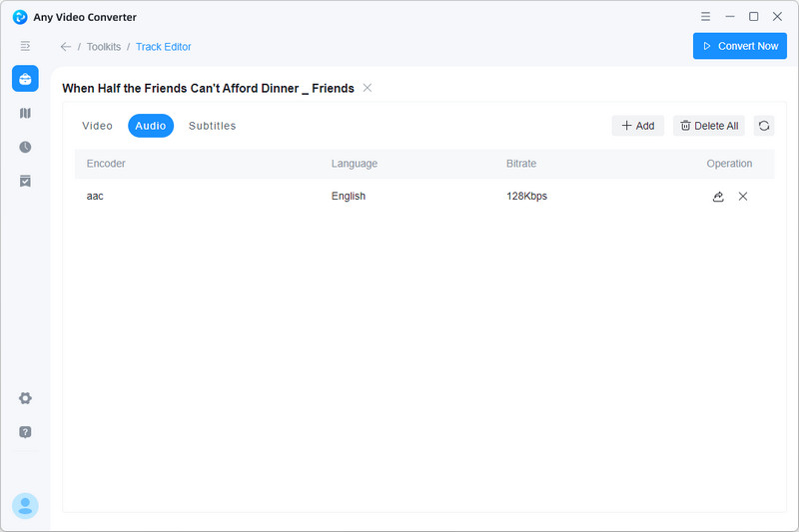Select the English language cell
The image size is (799, 532).
point(349,196)
